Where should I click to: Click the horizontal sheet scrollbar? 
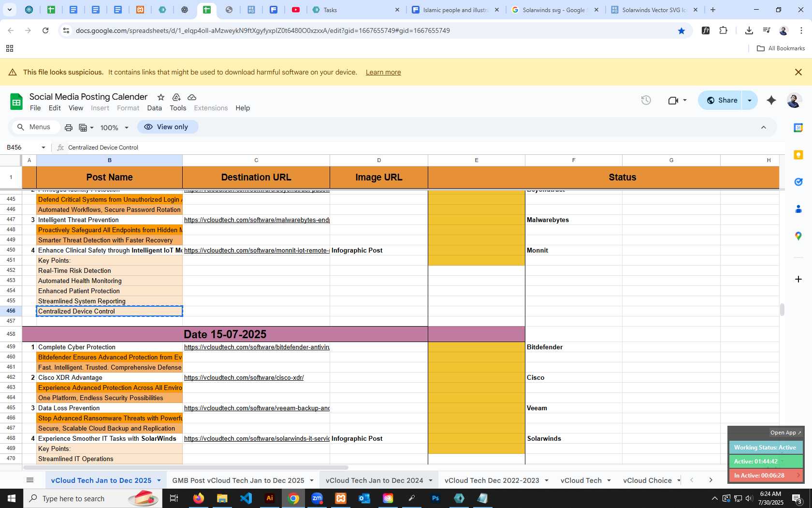click(x=186, y=468)
